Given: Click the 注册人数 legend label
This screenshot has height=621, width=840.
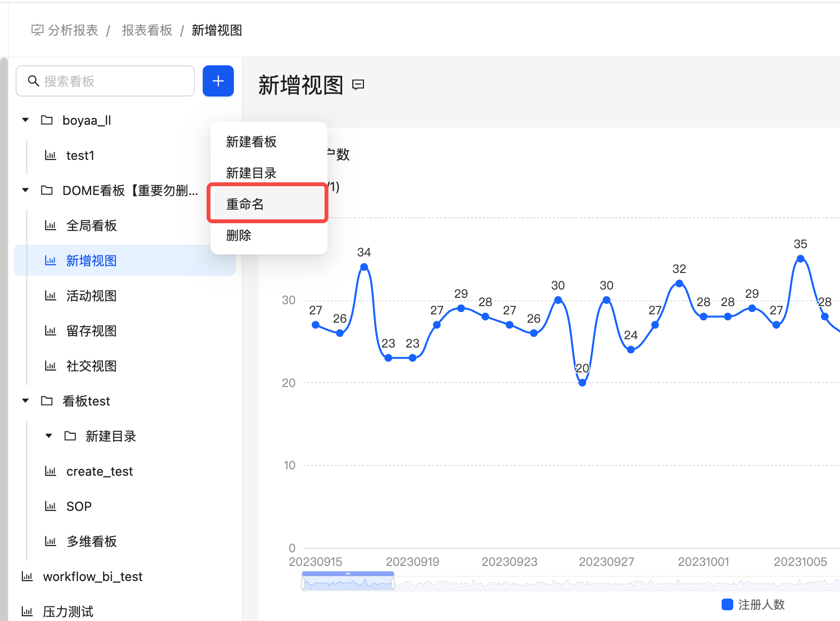Looking at the screenshot, I should pos(762,604).
